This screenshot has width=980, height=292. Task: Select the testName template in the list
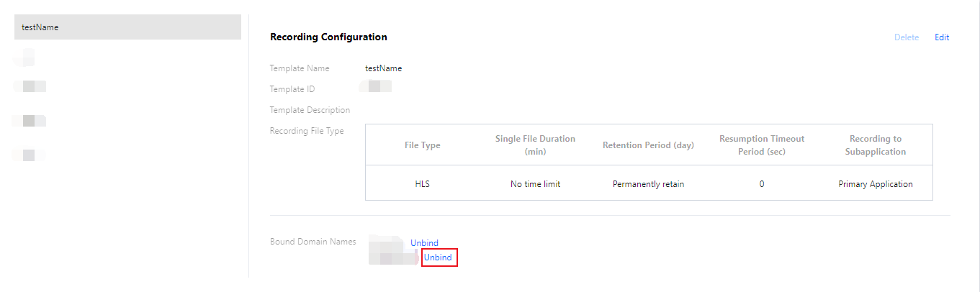(x=127, y=27)
